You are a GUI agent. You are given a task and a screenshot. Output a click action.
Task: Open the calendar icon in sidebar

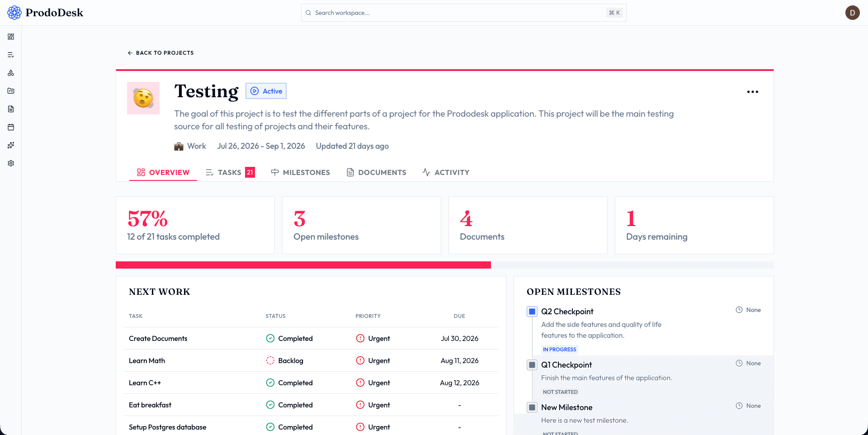(x=11, y=127)
